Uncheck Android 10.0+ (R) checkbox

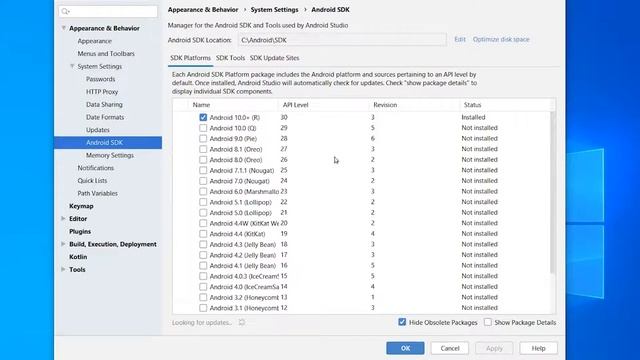[203, 117]
